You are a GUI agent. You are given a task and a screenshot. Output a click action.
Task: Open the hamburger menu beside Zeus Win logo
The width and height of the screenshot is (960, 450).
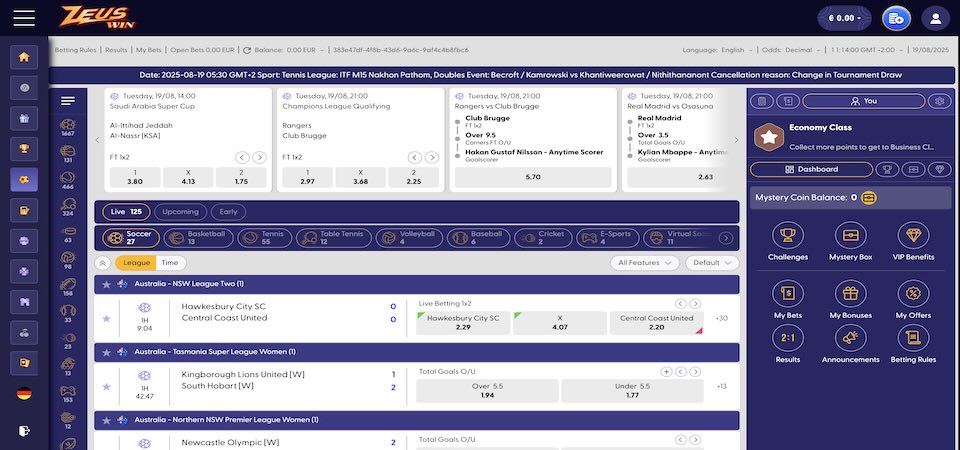click(24, 18)
